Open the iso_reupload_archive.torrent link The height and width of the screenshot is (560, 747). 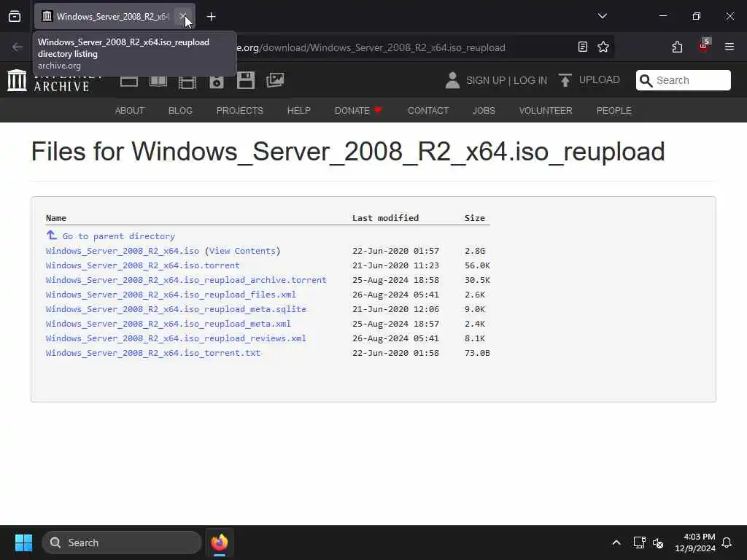click(186, 280)
